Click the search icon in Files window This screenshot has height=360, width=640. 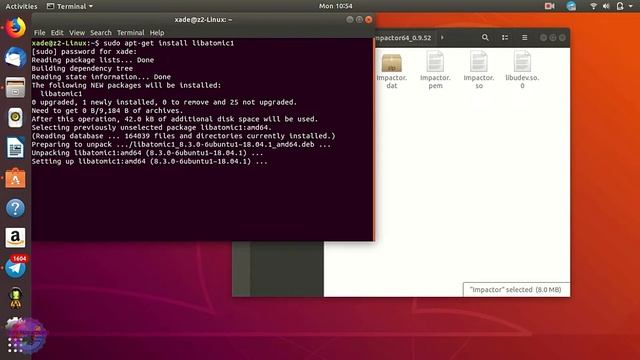click(485, 38)
